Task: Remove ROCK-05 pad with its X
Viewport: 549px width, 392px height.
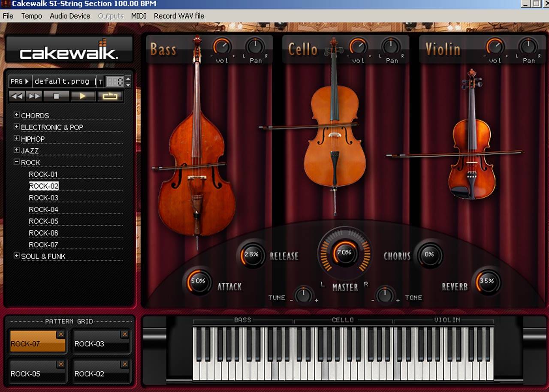Action: (61, 364)
